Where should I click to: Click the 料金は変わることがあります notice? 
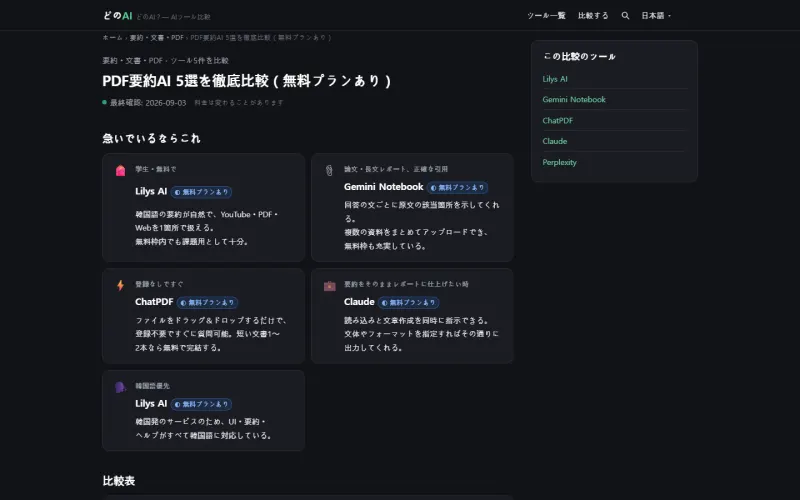[238, 103]
